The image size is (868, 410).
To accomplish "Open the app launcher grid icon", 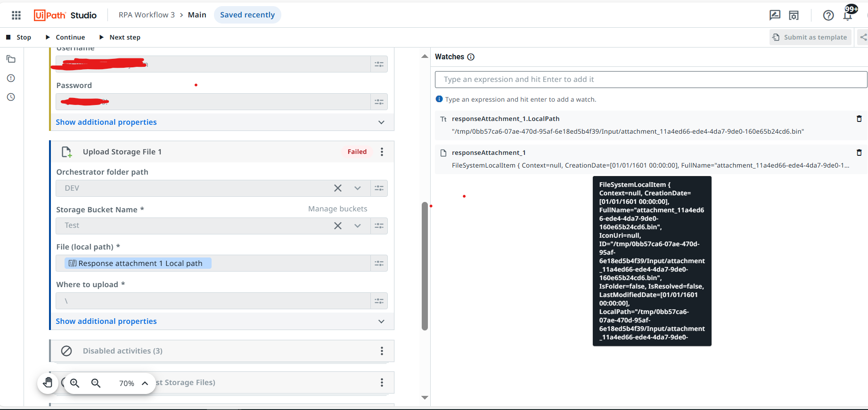I will [x=16, y=15].
